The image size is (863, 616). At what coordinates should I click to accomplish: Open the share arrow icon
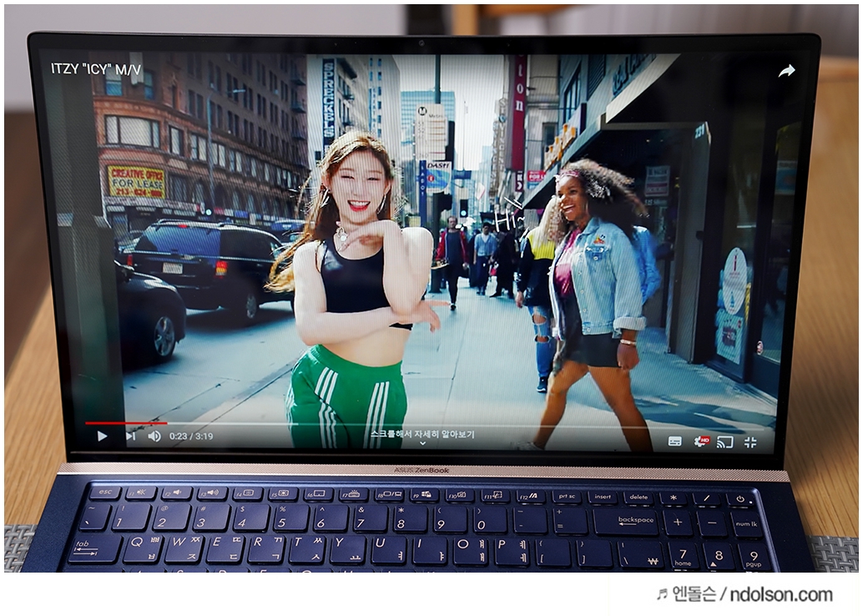click(x=787, y=70)
